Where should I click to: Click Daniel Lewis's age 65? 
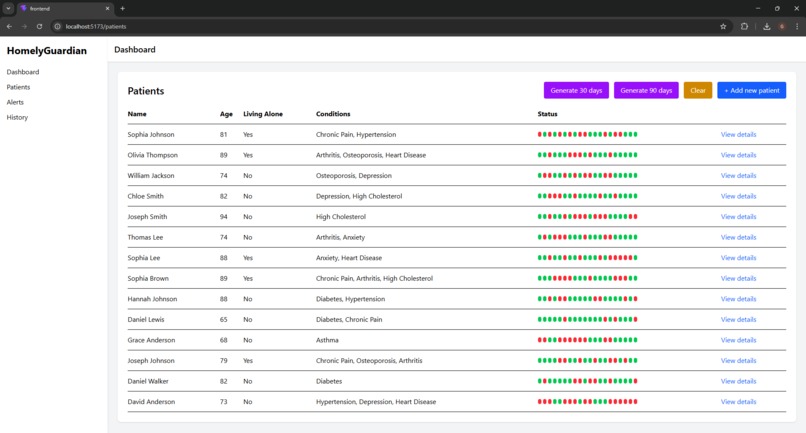click(224, 319)
